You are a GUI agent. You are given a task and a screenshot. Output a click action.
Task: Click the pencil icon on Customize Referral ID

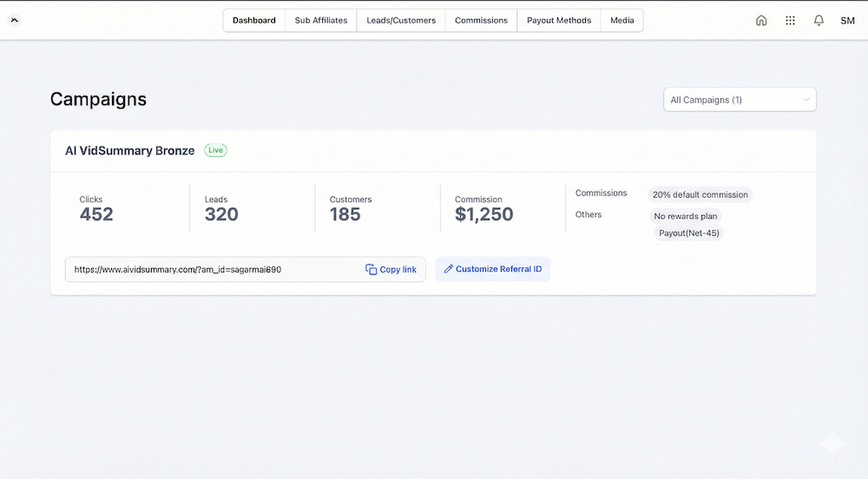click(449, 269)
